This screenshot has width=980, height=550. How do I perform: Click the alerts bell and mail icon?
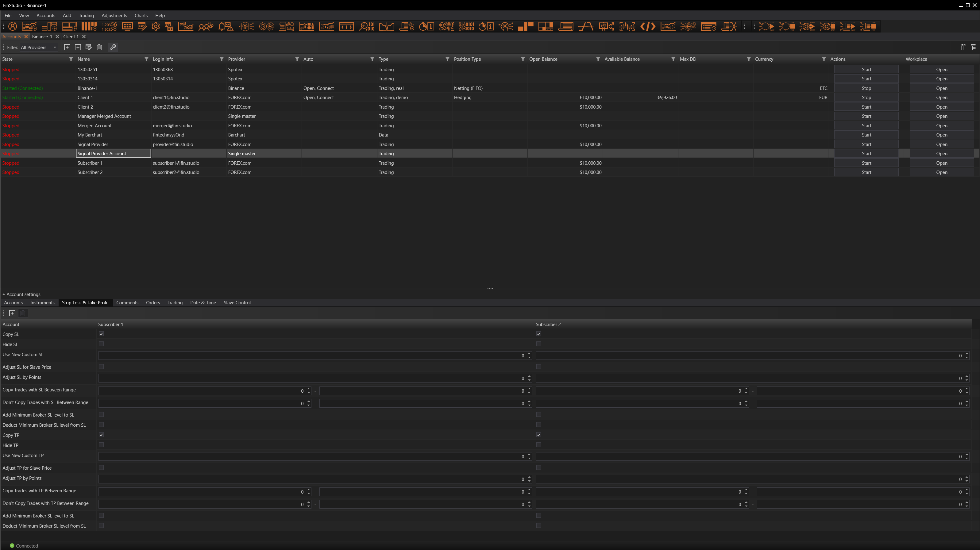click(226, 26)
